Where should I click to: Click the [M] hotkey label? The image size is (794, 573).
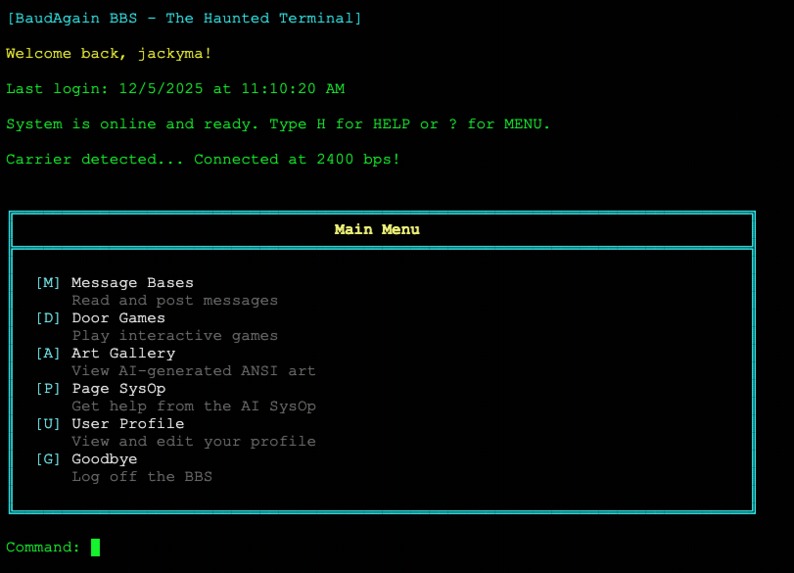click(x=48, y=282)
